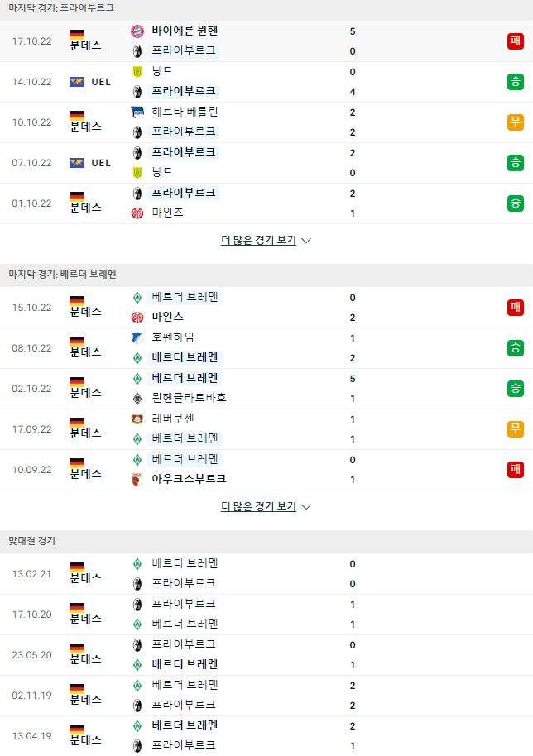533x756 pixels.
Task: Select the 맞대결 경기 section header
Action: point(31,541)
